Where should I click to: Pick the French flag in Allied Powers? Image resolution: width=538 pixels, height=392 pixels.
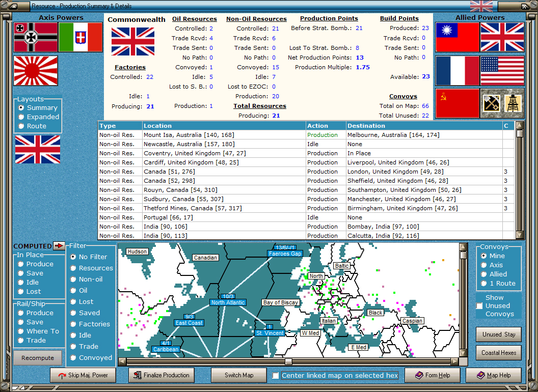(x=457, y=70)
